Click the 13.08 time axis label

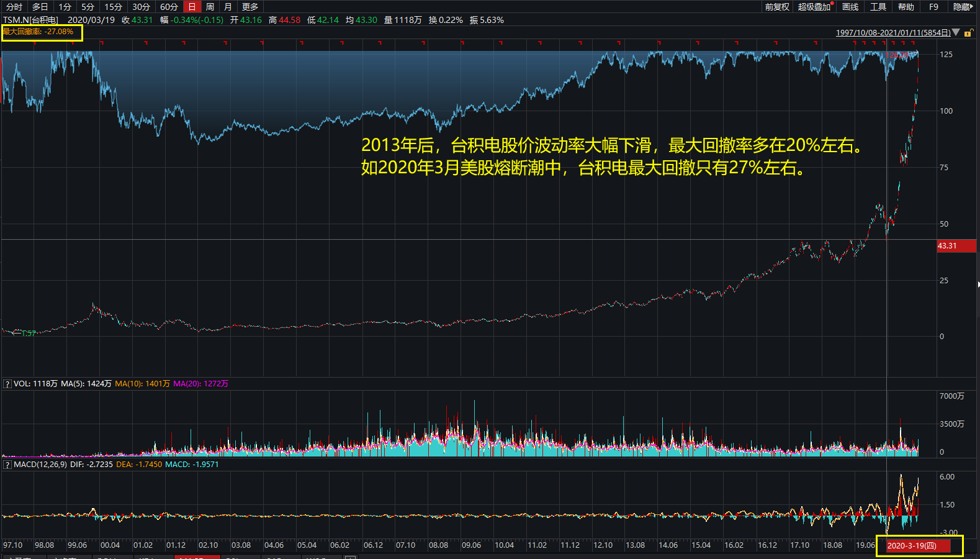coord(636,545)
